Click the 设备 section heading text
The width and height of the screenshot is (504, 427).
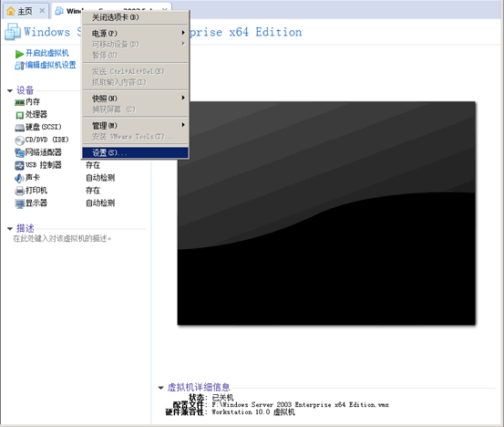click(x=26, y=90)
